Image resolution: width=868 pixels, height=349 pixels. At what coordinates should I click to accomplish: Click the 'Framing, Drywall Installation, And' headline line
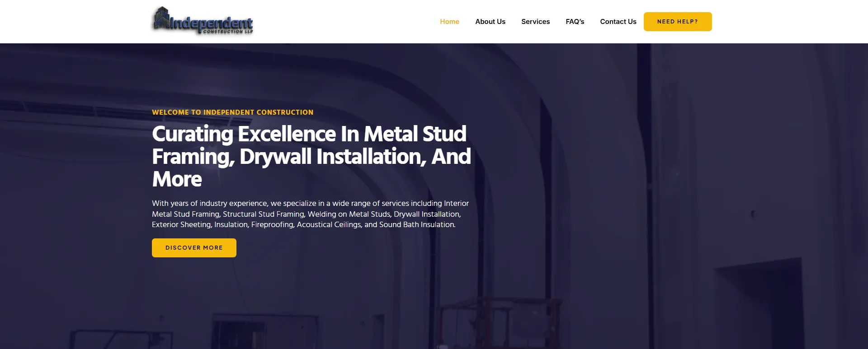point(311,157)
